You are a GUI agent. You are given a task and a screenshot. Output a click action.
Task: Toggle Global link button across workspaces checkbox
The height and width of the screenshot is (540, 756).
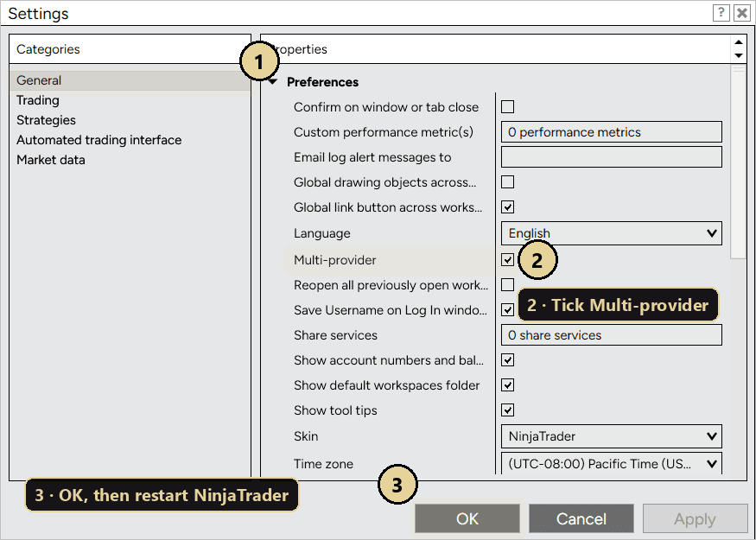[507, 206]
